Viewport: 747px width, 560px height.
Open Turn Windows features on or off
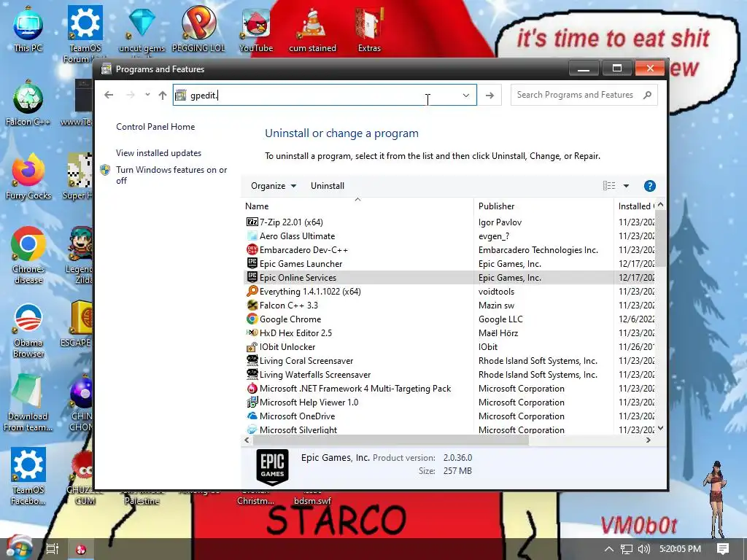pyautogui.click(x=171, y=175)
